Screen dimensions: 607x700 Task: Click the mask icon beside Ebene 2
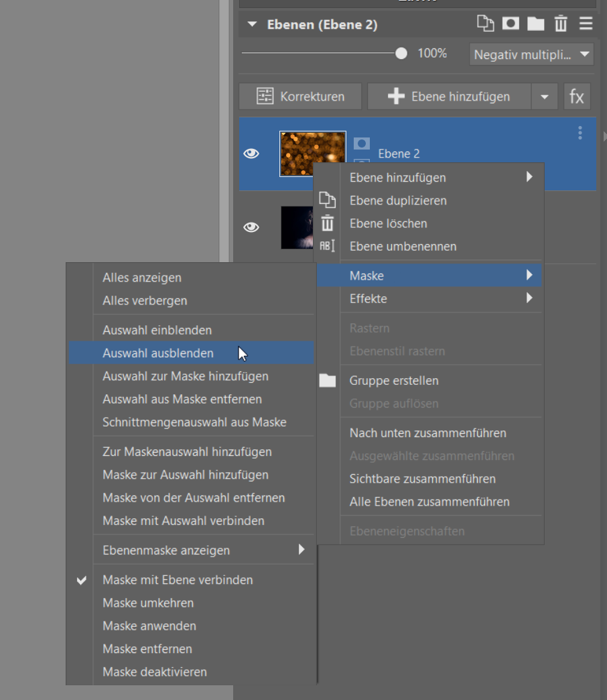point(361,143)
